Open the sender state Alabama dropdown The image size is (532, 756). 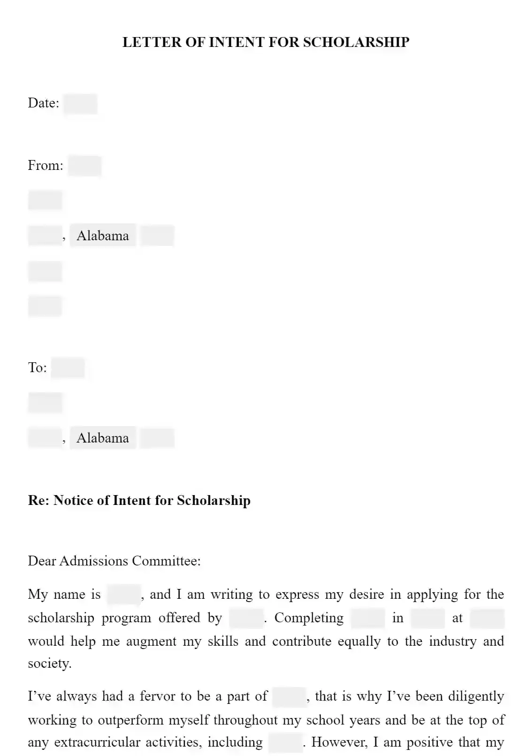tap(103, 236)
